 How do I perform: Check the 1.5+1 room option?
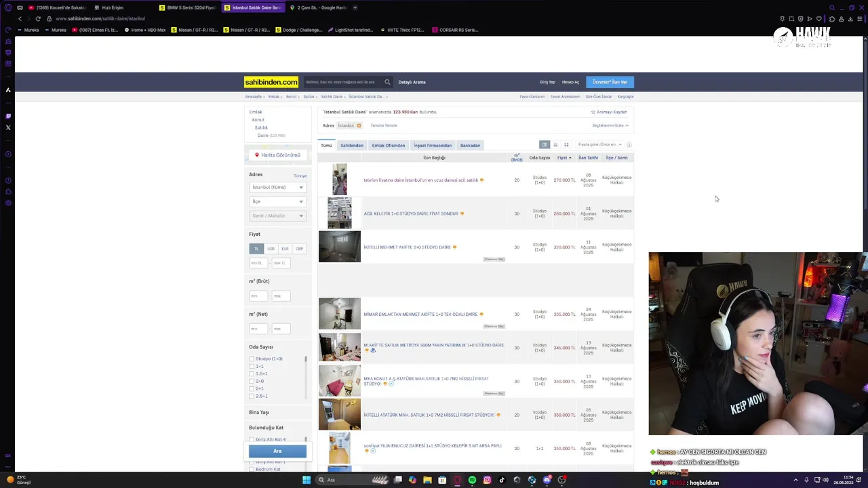(x=252, y=373)
